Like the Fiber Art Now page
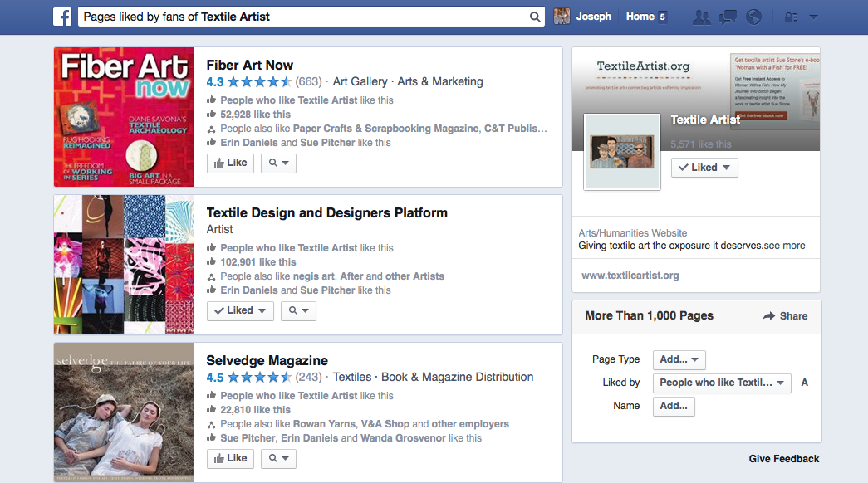This screenshot has width=868, height=483. [x=230, y=163]
